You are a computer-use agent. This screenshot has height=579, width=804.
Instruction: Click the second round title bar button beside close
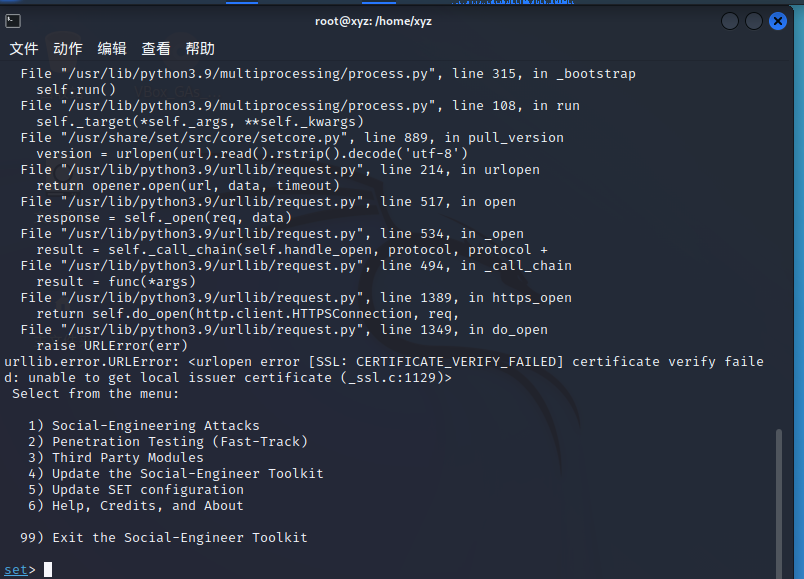(754, 21)
